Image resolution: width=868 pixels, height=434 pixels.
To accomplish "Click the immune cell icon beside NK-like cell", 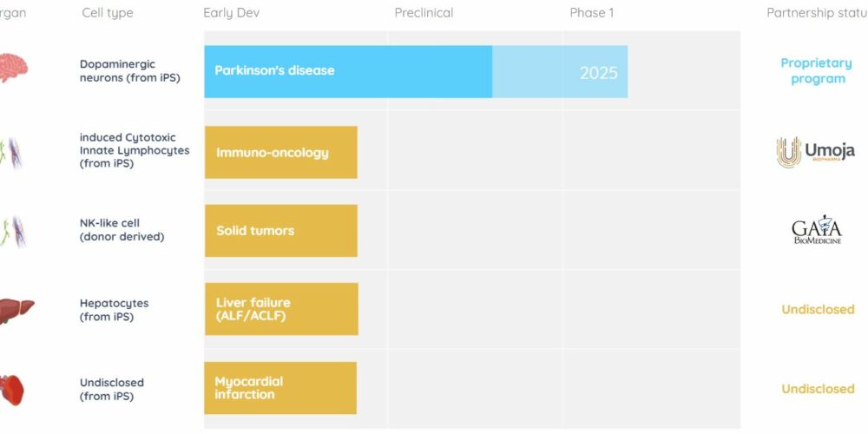I will (12, 232).
